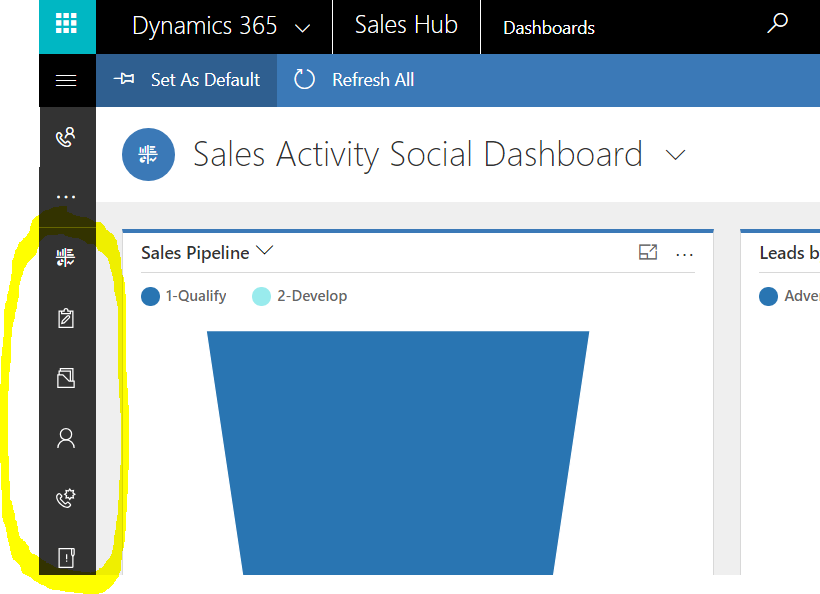Click Set As Default button
Screen dimensions: 820x594
pos(187,80)
